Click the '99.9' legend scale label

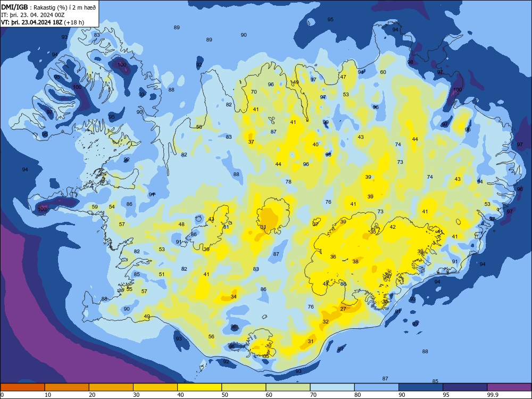[492, 395]
